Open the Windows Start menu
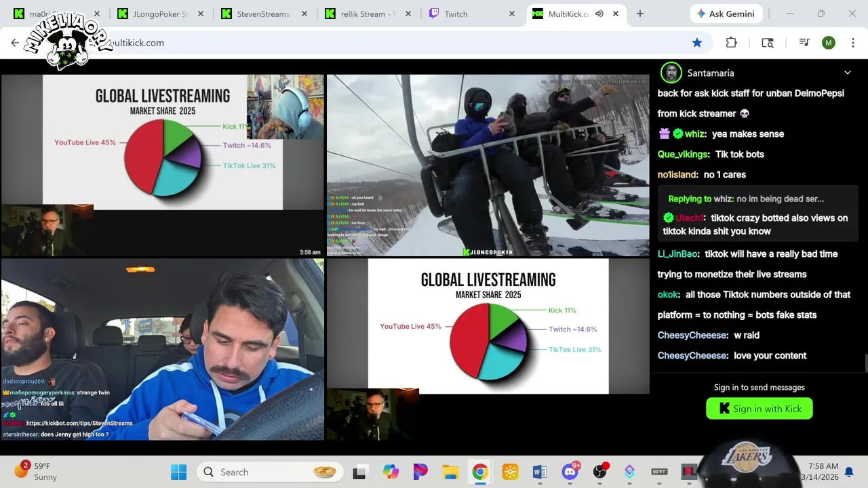 pos(178,472)
